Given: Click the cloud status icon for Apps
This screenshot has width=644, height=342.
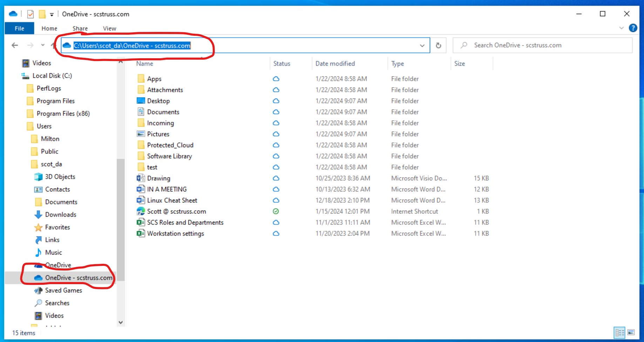Looking at the screenshot, I should pos(276,79).
